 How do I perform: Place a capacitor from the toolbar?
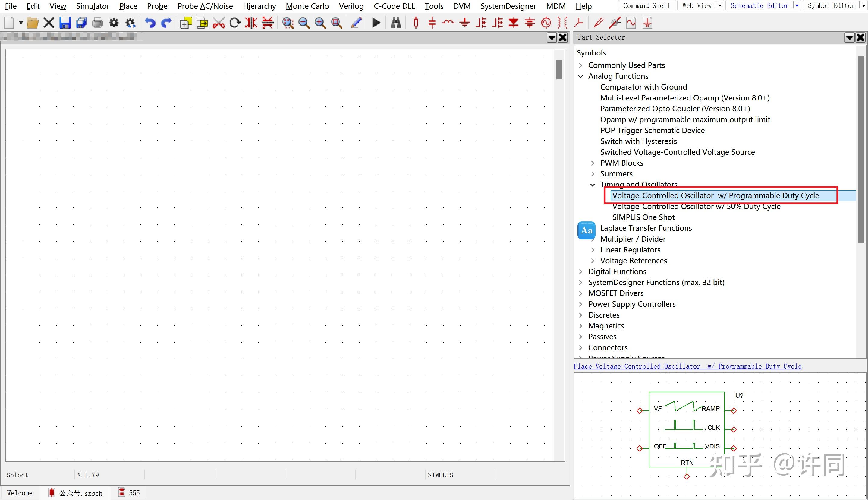point(432,23)
